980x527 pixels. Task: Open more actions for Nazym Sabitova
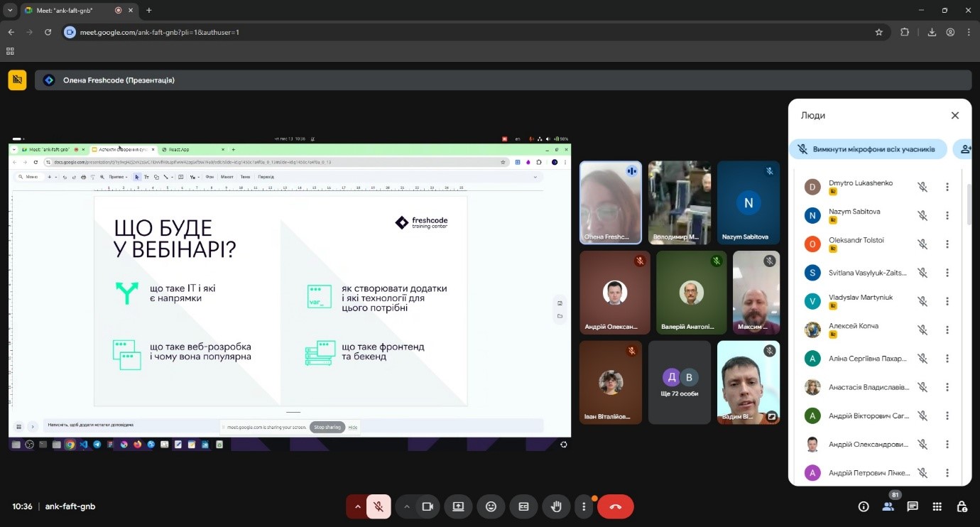[947, 215]
